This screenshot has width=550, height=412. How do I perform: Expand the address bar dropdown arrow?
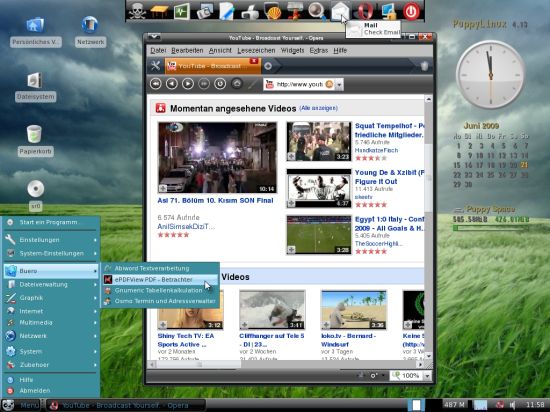pyautogui.click(x=339, y=85)
